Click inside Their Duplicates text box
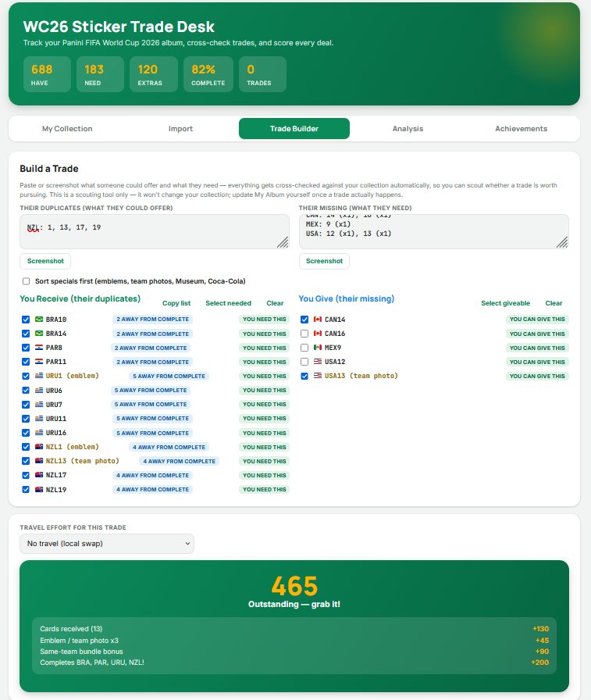591x700 pixels. [x=155, y=232]
